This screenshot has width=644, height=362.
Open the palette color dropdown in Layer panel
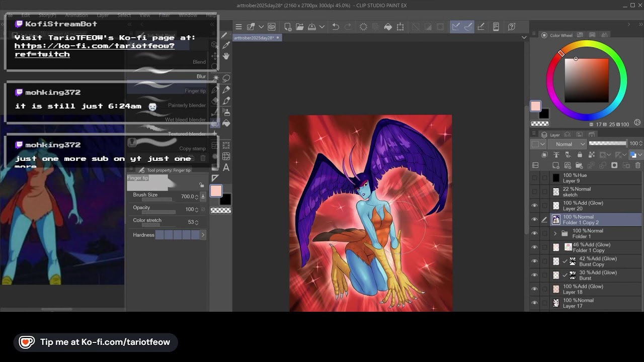(538, 144)
